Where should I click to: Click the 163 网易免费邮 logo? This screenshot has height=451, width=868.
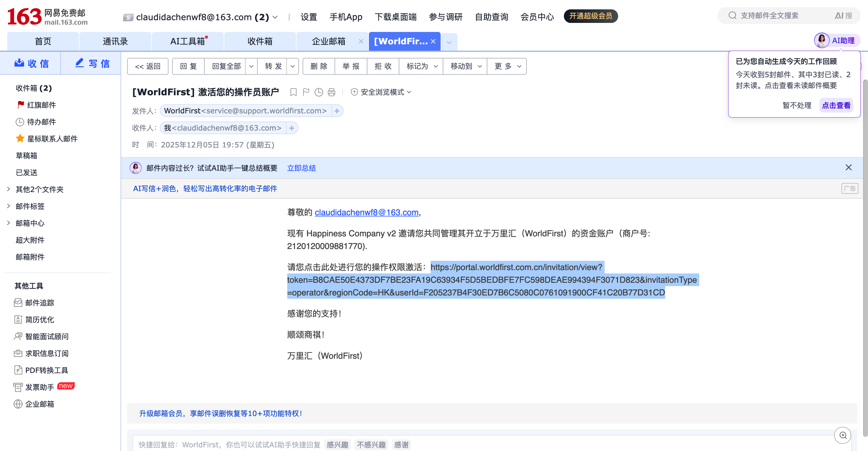point(48,17)
